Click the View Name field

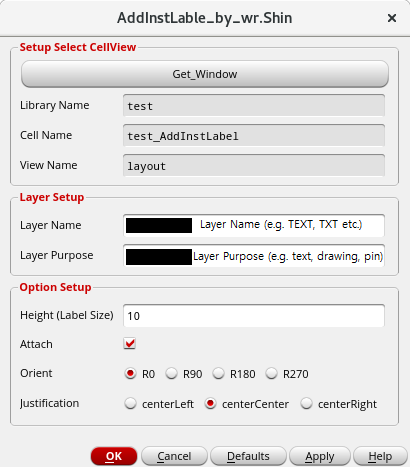tap(254, 166)
